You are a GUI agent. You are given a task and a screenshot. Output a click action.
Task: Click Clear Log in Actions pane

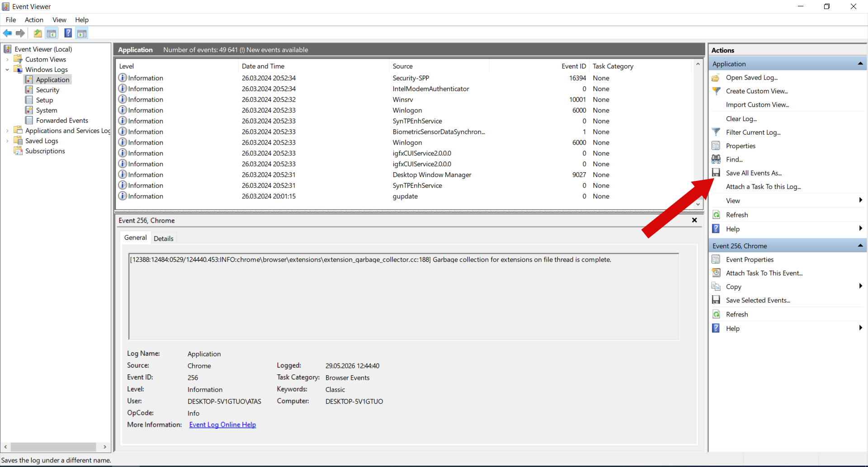coord(741,118)
